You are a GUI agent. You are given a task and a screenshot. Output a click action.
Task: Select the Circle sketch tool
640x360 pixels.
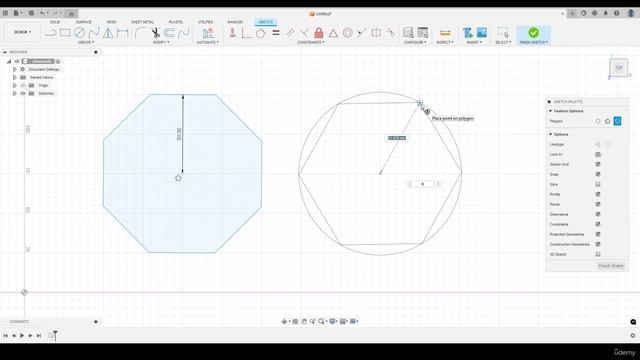point(79,33)
